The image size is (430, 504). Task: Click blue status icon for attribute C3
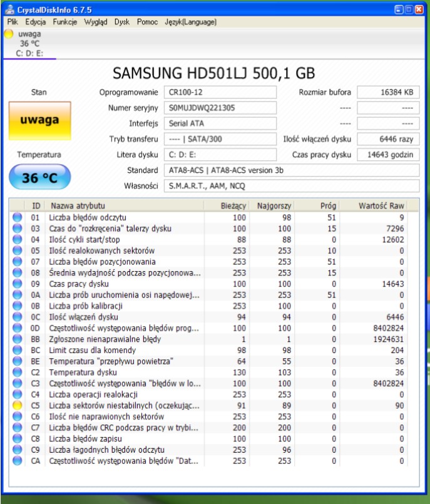[18, 383]
